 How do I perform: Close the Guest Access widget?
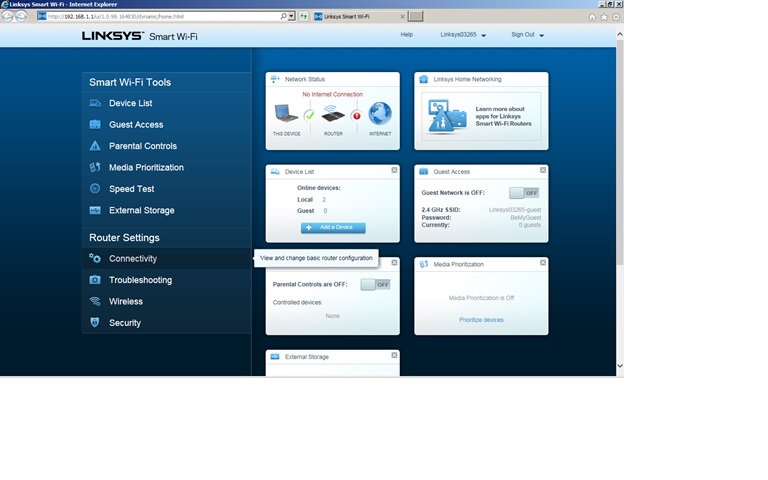click(543, 170)
